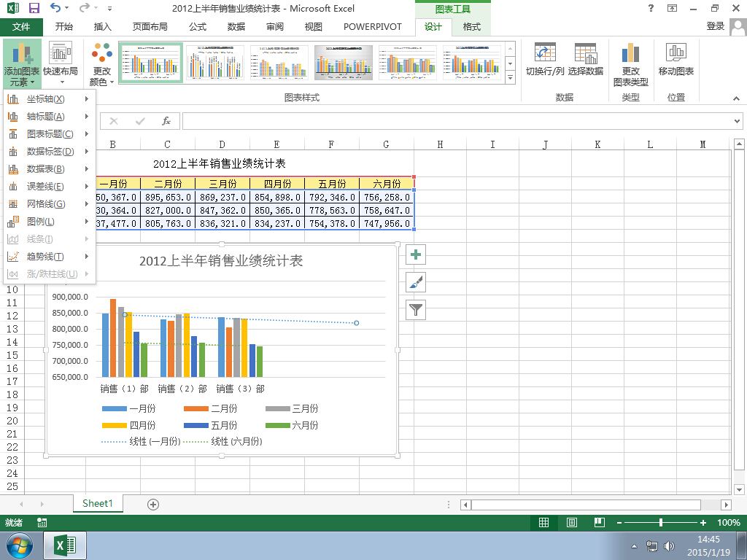Image resolution: width=747 pixels, height=560 pixels.
Task: Click the green plus chart elements button
Action: point(415,254)
